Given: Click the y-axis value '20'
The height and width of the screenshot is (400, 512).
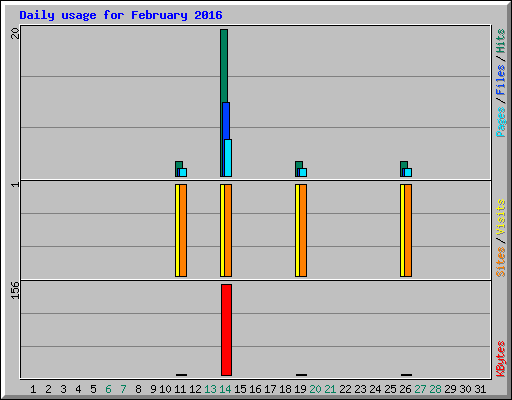Looking at the screenshot, I should [15, 33].
